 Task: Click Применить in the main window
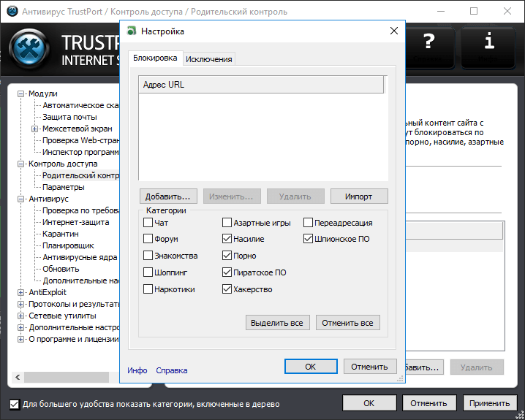coord(489,403)
